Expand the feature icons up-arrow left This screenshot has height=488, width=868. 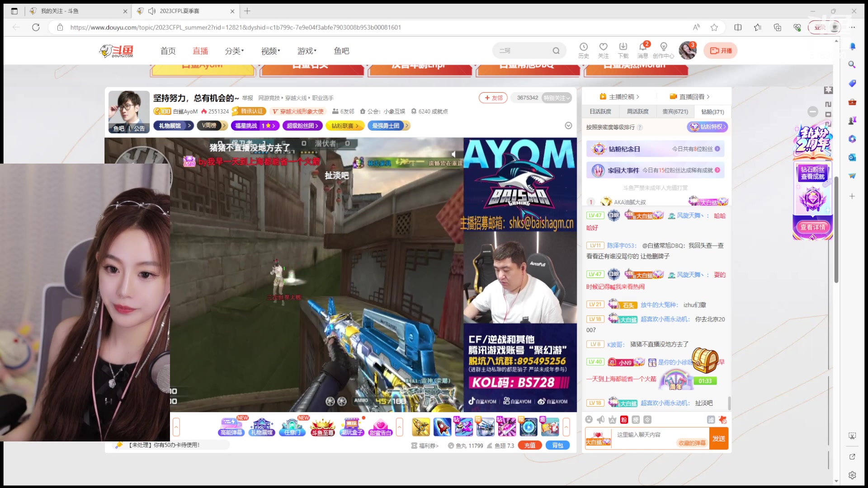click(x=176, y=427)
